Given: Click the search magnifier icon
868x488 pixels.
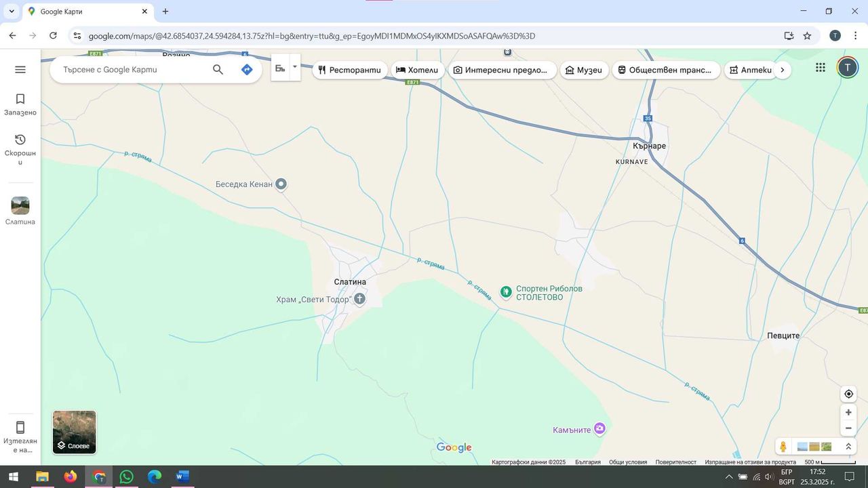Looking at the screenshot, I should tap(218, 69).
